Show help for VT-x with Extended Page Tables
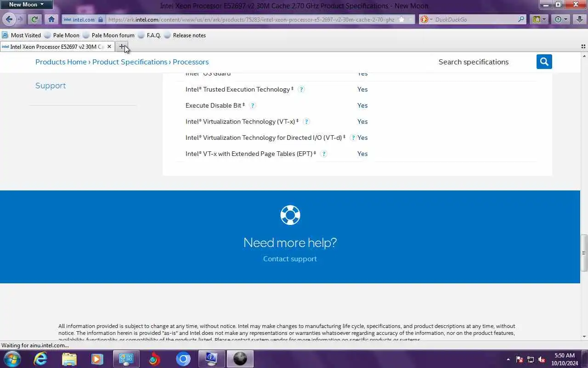The width and height of the screenshot is (588, 368). (x=324, y=154)
